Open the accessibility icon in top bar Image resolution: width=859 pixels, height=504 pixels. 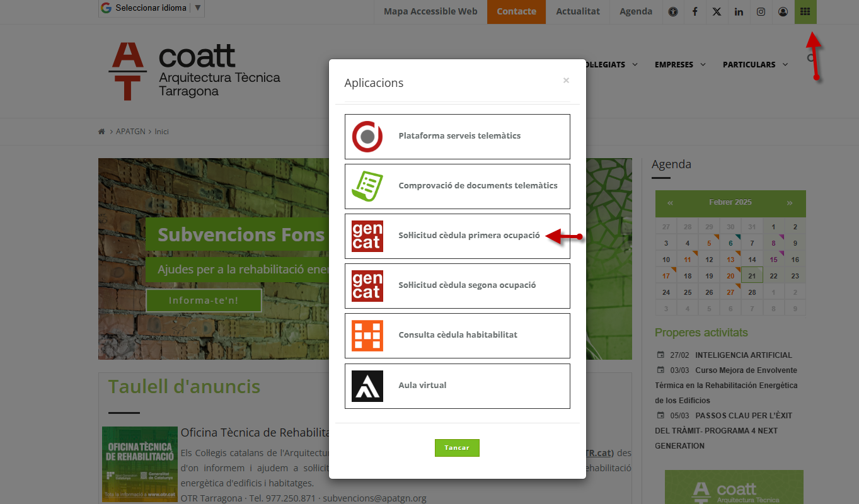tap(673, 11)
